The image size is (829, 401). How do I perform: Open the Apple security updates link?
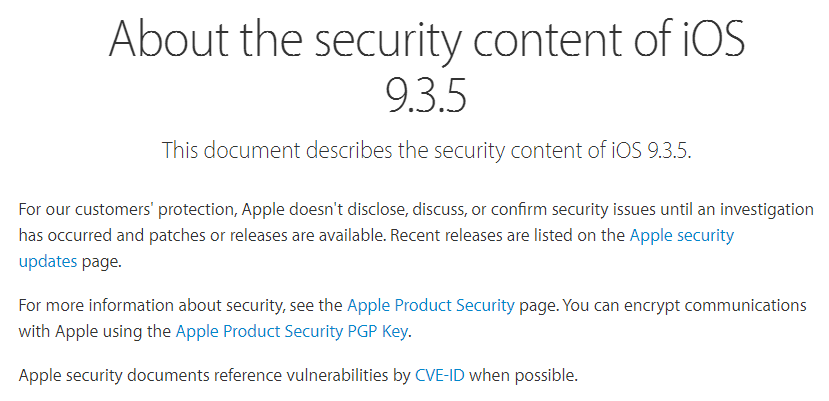point(681,235)
